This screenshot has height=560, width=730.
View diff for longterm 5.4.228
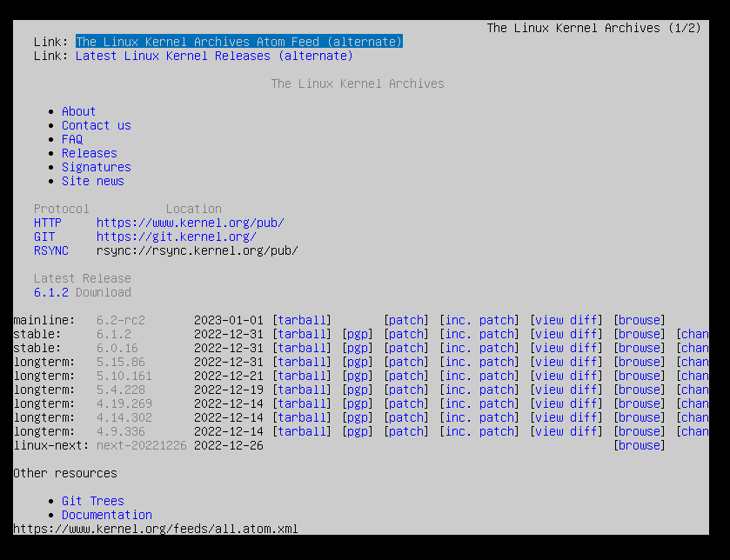click(566, 390)
